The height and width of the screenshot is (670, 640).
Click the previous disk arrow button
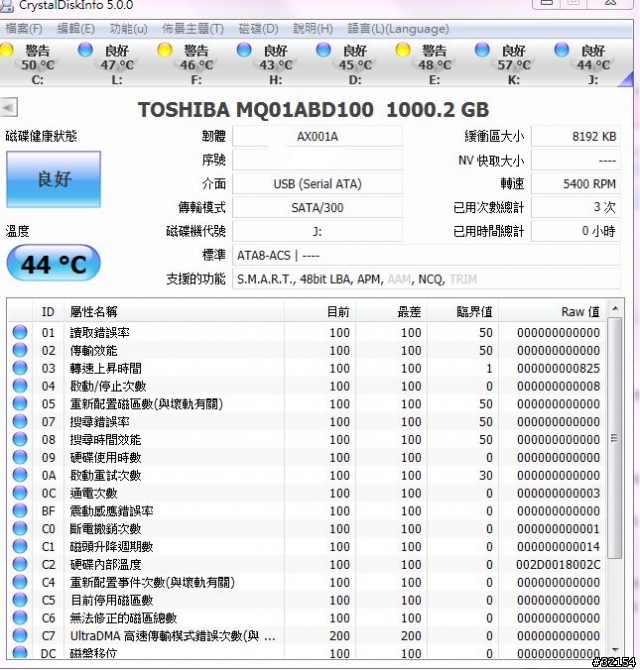point(9,108)
